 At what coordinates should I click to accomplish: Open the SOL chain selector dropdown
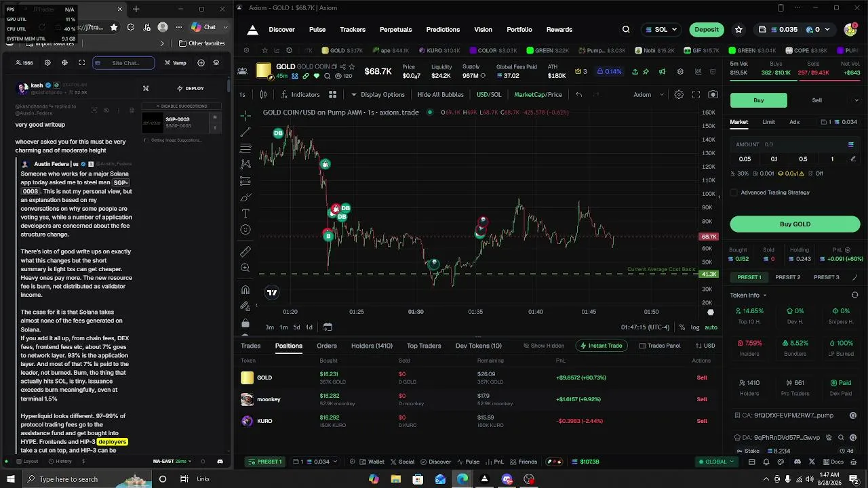point(661,30)
